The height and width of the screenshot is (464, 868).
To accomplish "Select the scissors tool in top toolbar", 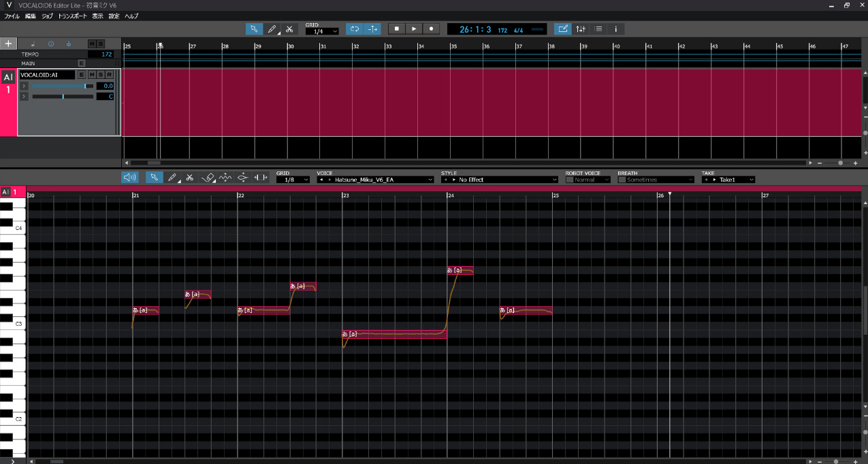I will pos(289,29).
